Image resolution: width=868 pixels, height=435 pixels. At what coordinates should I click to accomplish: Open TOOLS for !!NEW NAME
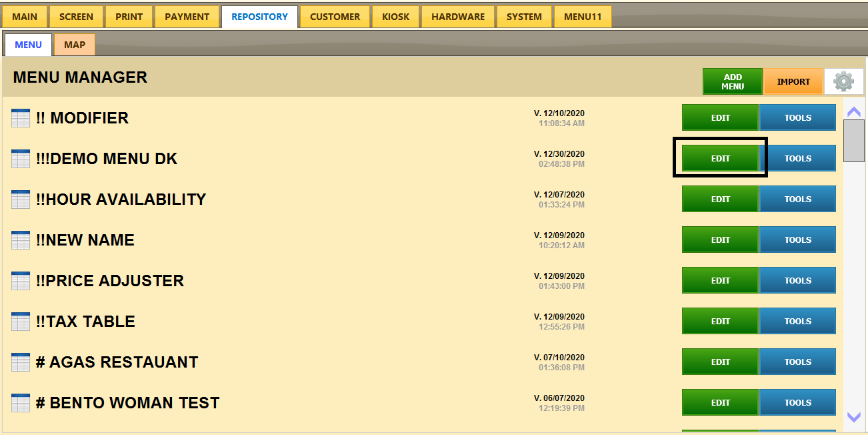pos(797,240)
